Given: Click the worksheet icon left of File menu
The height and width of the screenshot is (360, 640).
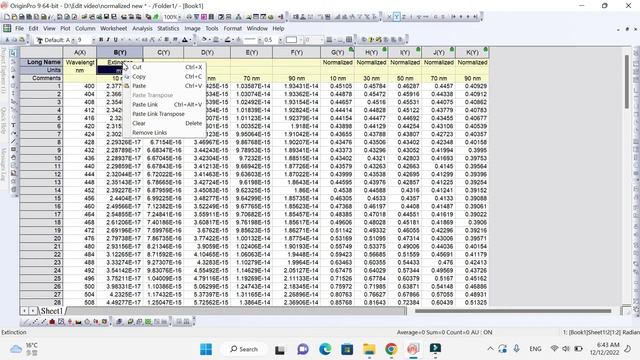Looking at the screenshot, I should click(7, 28).
